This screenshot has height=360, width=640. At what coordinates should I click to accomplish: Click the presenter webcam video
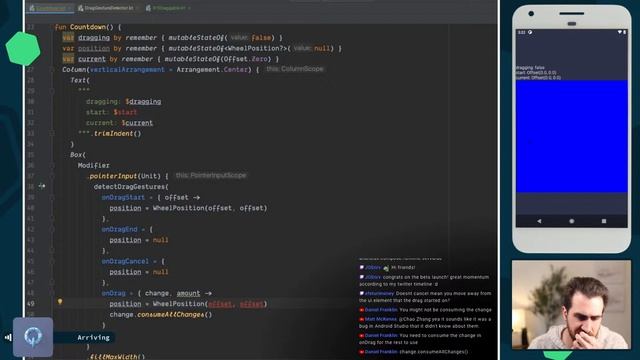pyautogui.click(x=571, y=305)
